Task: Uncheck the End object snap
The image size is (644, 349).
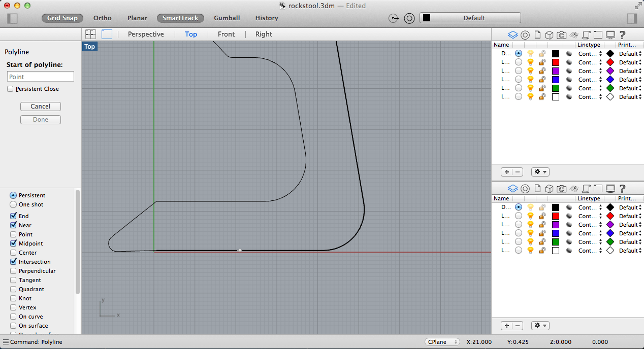Action: pyautogui.click(x=13, y=216)
